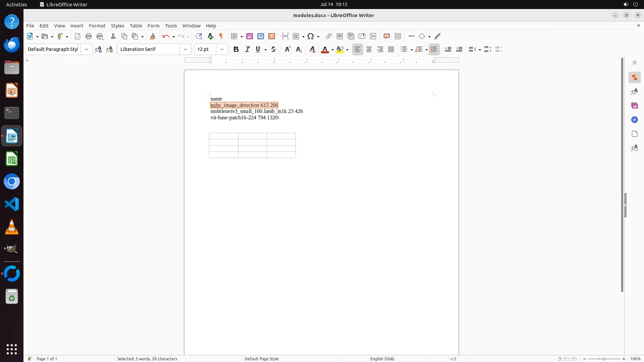Expand the font name dropdown

[185, 49]
